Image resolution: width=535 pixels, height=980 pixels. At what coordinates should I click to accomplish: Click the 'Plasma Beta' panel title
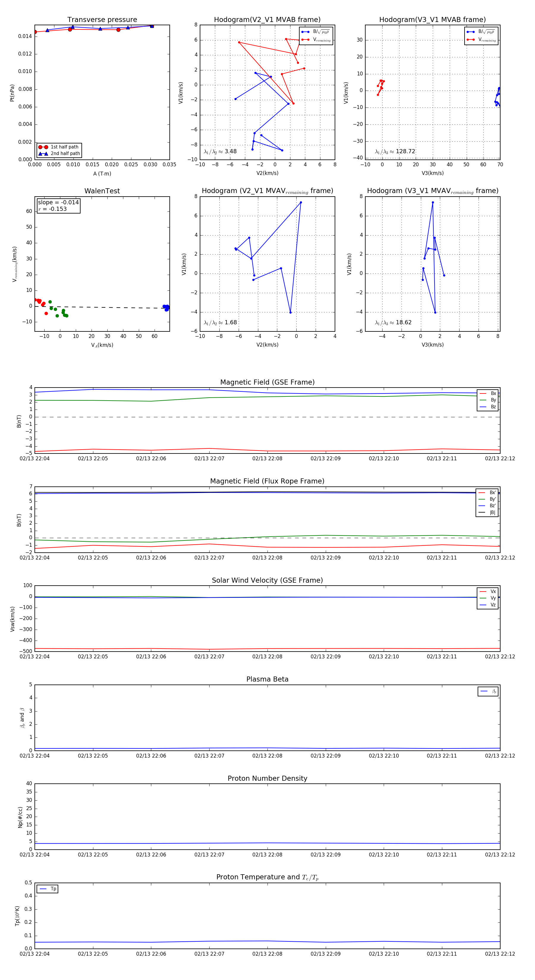coord(267,679)
